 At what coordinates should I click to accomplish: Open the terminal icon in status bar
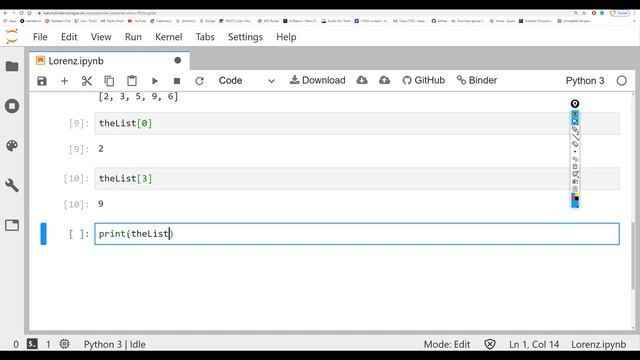pyautogui.click(x=32, y=344)
